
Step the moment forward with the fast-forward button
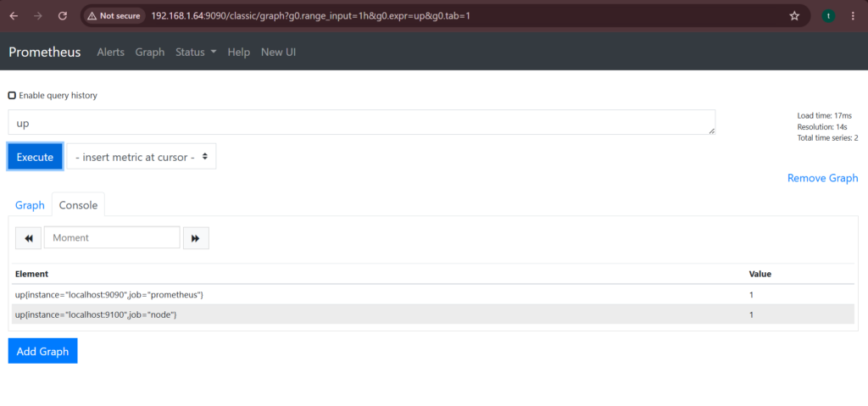[196, 238]
